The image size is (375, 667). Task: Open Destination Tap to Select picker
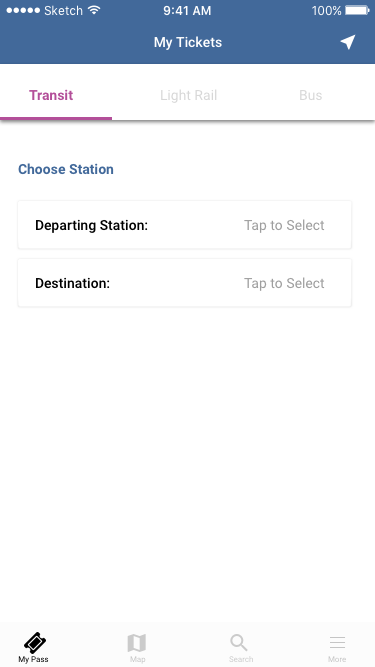[284, 283]
